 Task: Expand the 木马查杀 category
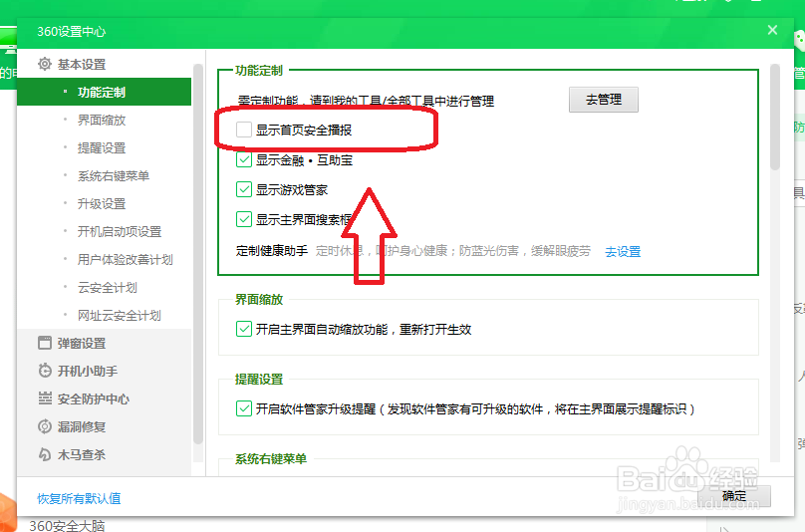coord(82,454)
